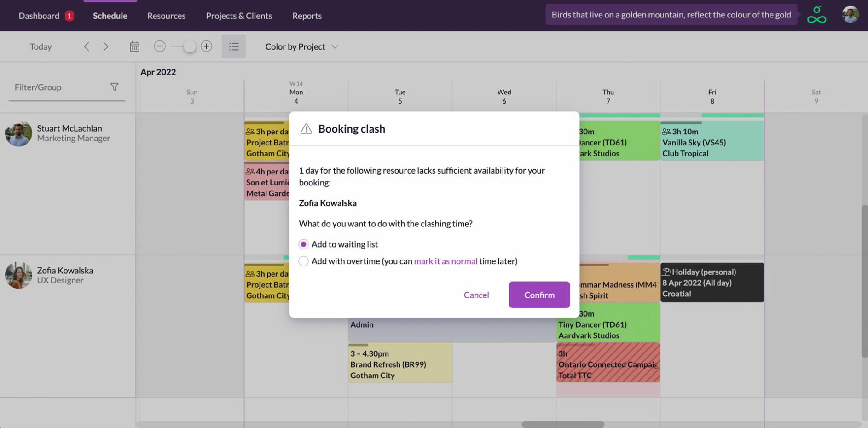Go to previous period with left chevron

click(x=87, y=46)
